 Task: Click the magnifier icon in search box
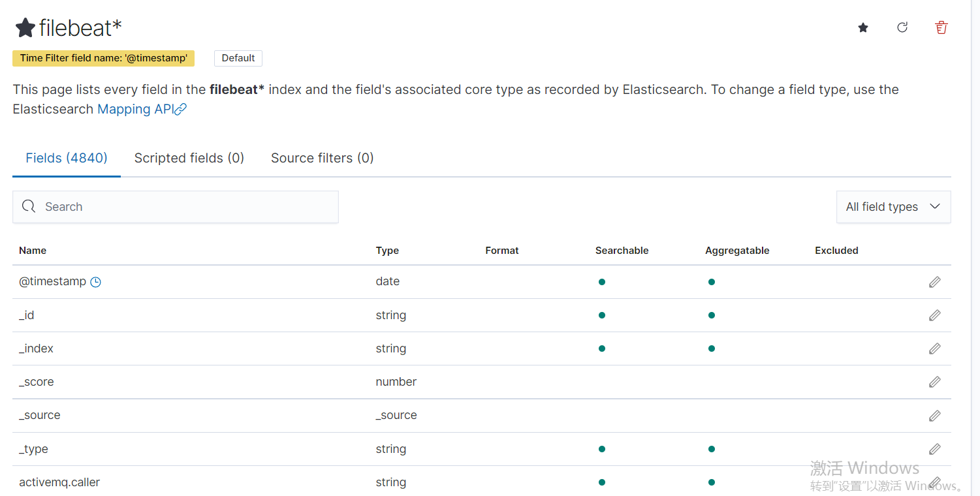(x=29, y=207)
